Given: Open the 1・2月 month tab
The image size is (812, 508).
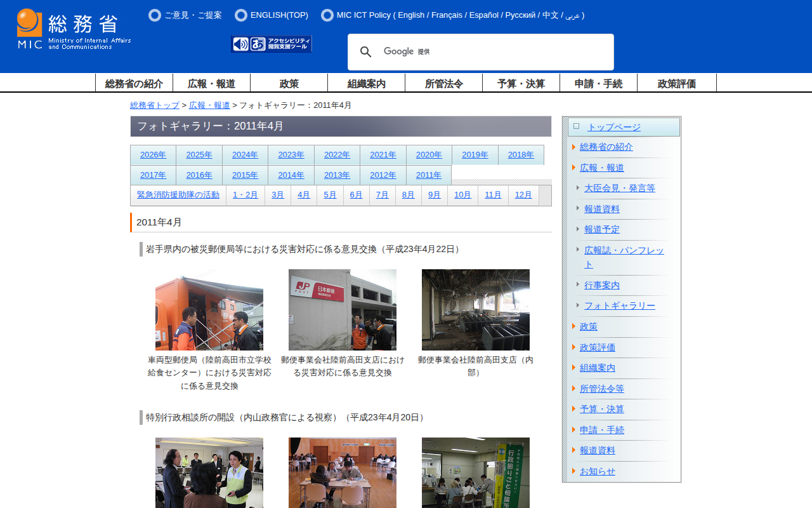Looking at the screenshot, I should coord(246,195).
